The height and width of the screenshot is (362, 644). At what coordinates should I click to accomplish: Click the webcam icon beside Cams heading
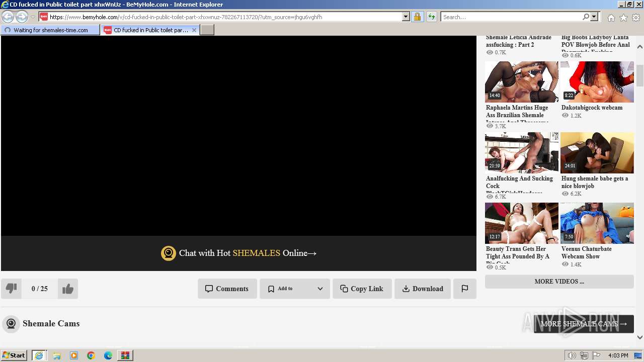[11, 324]
